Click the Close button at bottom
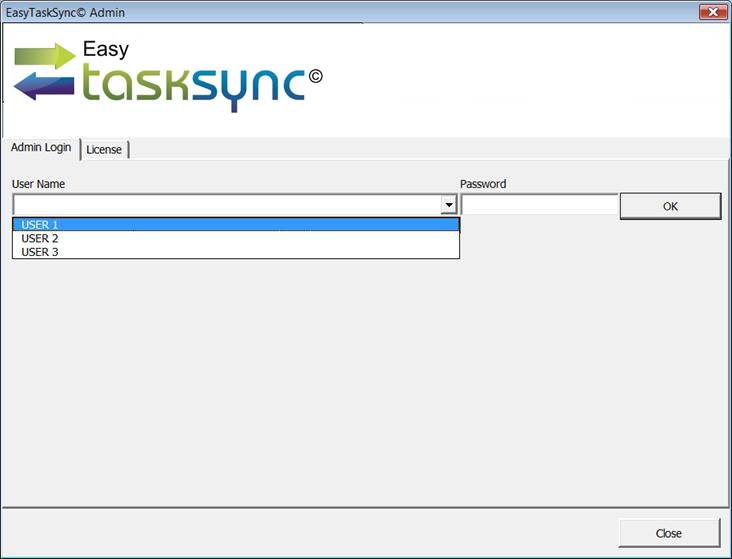The image size is (732, 559). coord(669,533)
